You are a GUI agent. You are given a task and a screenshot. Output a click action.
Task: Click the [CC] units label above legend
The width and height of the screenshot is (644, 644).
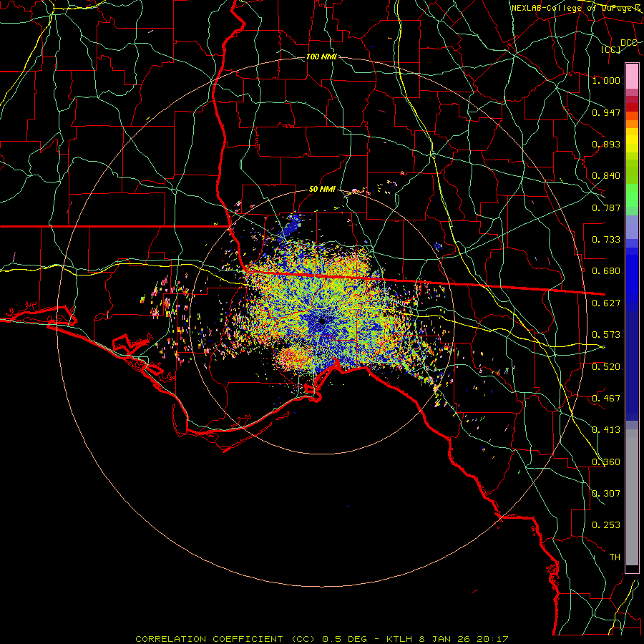[611, 49]
